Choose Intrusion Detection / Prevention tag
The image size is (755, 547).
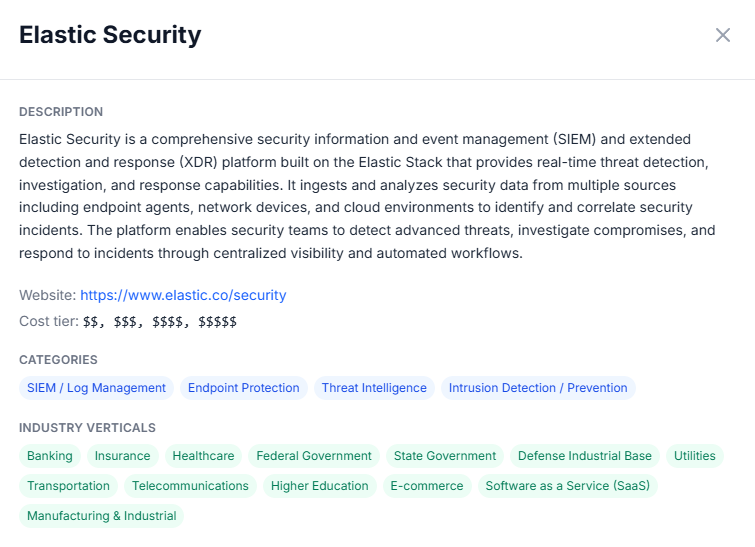[538, 388]
